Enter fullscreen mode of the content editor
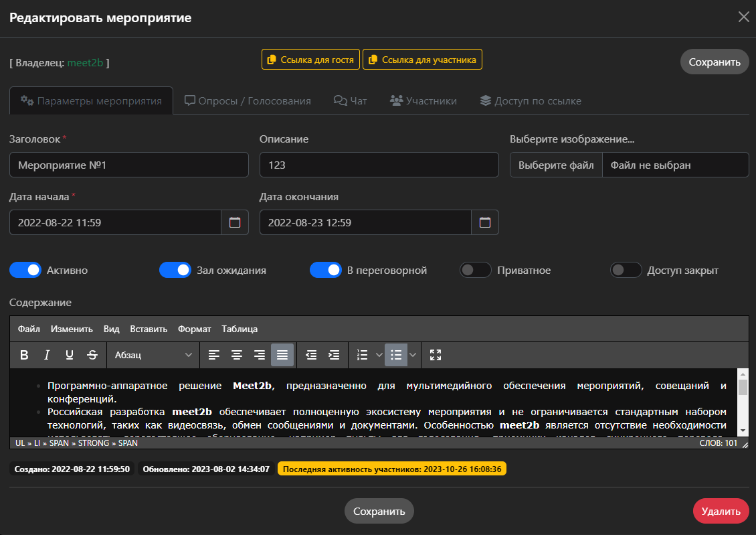This screenshot has height=535, width=756. point(436,355)
